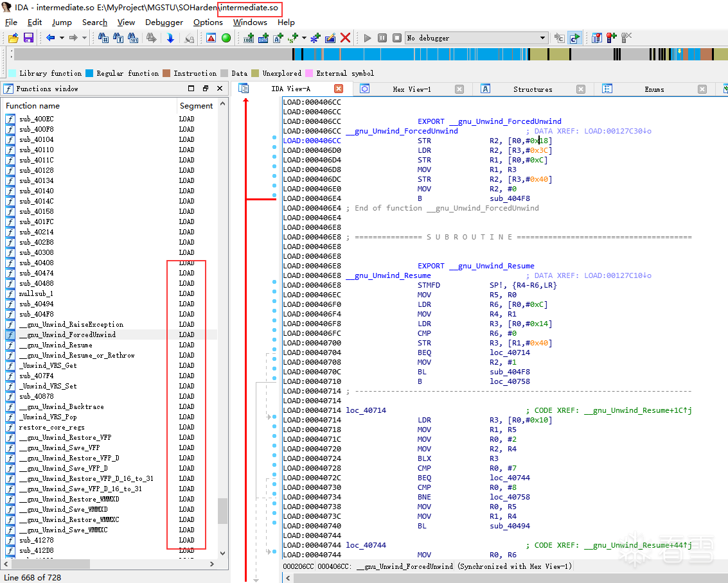728x583 pixels.
Task: Expand the jump back history dropdown arrow
Action: coord(62,38)
